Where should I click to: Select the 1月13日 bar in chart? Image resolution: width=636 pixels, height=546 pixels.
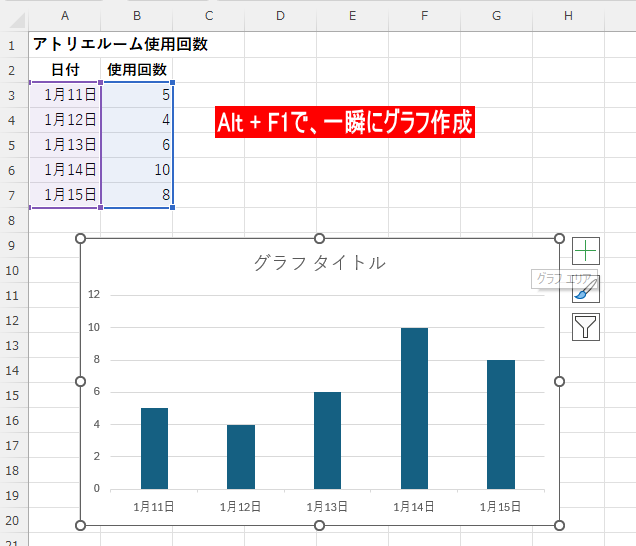(327, 441)
